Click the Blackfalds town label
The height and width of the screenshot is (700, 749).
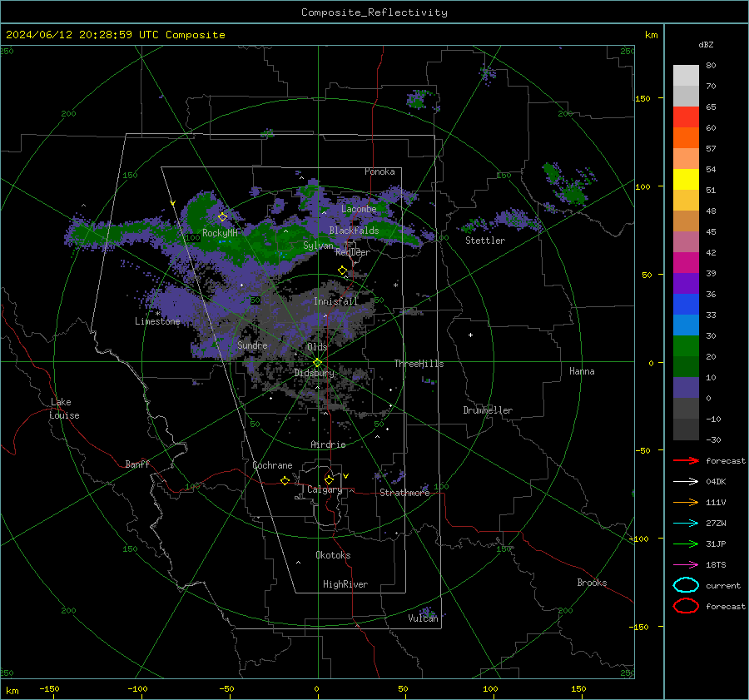click(x=354, y=231)
